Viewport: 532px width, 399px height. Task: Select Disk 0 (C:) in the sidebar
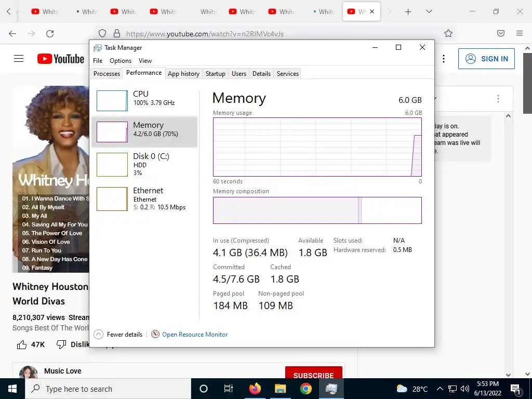144,164
